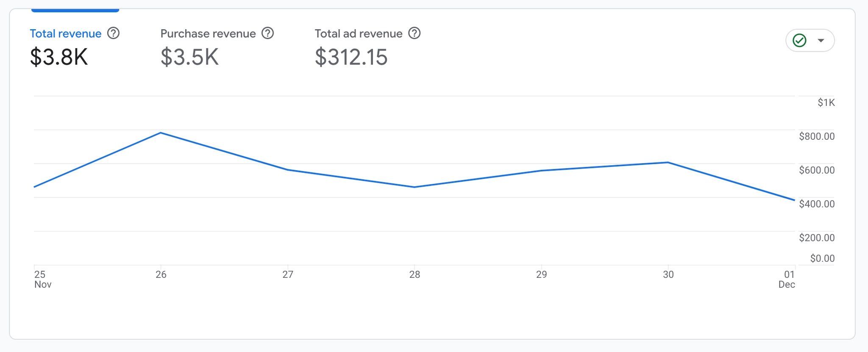Viewport: 868px width, 352px height.
Task: Click the chart line point at day 29
Action: pos(541,171)
